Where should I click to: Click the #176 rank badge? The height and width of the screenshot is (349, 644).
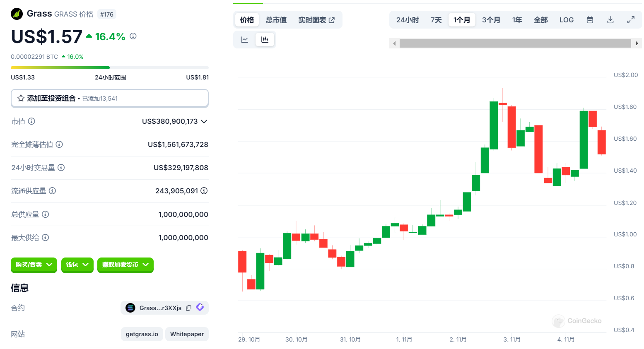(107, 14)
